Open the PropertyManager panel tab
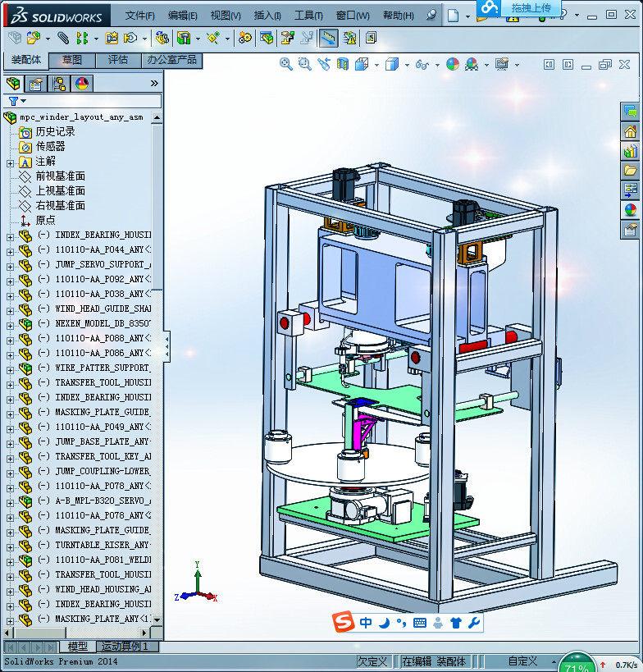This screenshot has width=643, height=672. click(36, 84)
